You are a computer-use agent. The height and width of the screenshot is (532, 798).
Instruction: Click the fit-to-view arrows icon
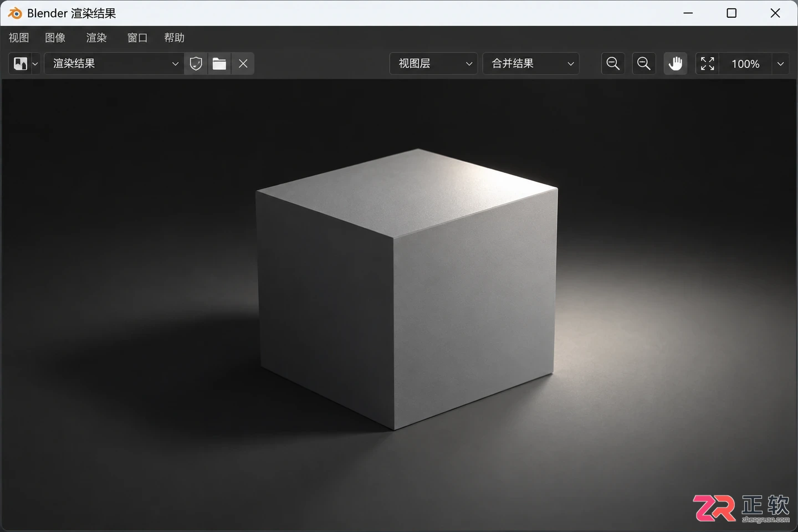point(708,64)
